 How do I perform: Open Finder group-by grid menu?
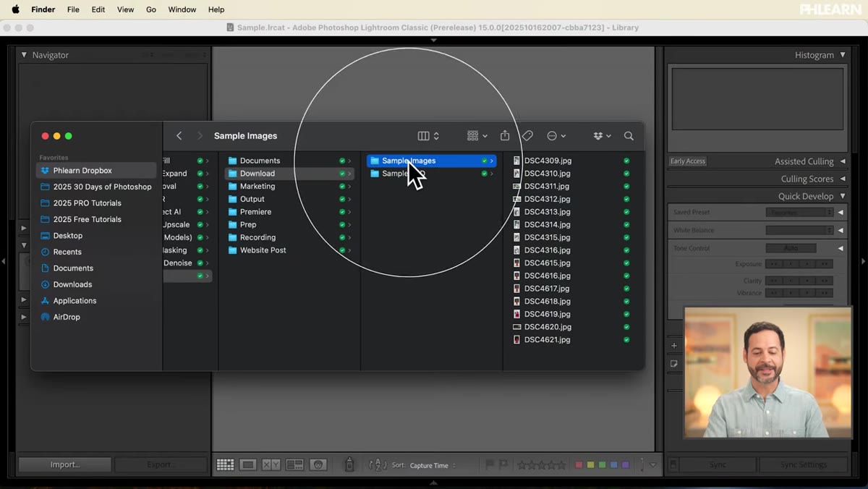(x=477, y=136)
